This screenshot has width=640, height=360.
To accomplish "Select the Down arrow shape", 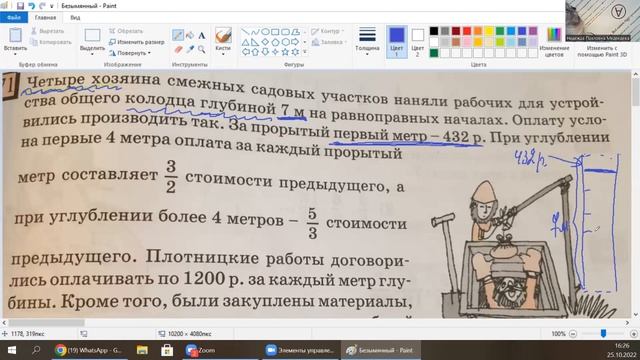I will pyautogui.click(x=265, y=52).
